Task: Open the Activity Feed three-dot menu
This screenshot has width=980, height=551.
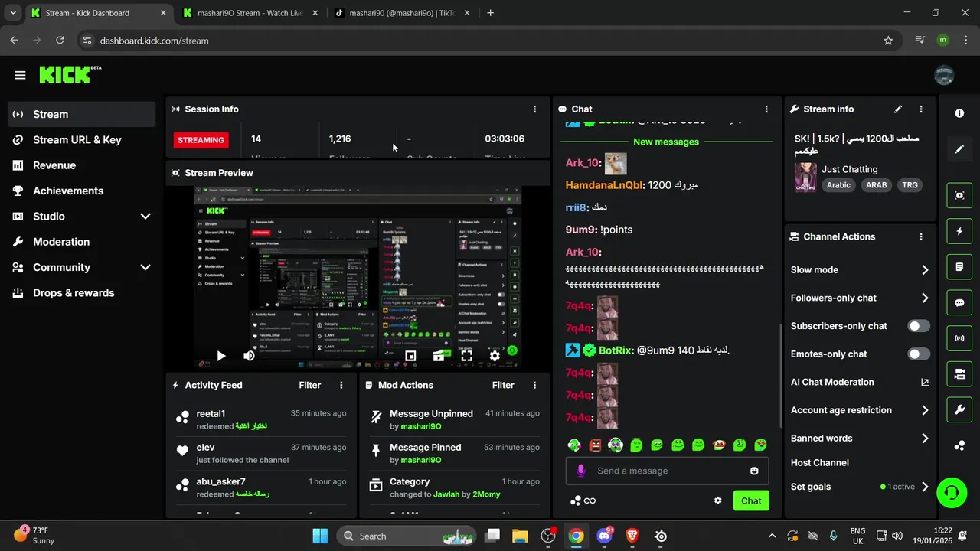Action: click(341, 386)
